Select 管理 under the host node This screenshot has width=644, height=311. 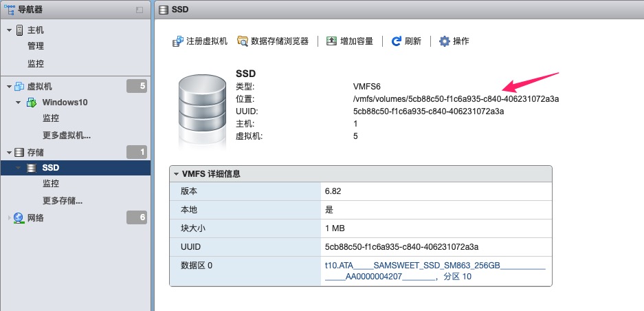pos(36,46)
